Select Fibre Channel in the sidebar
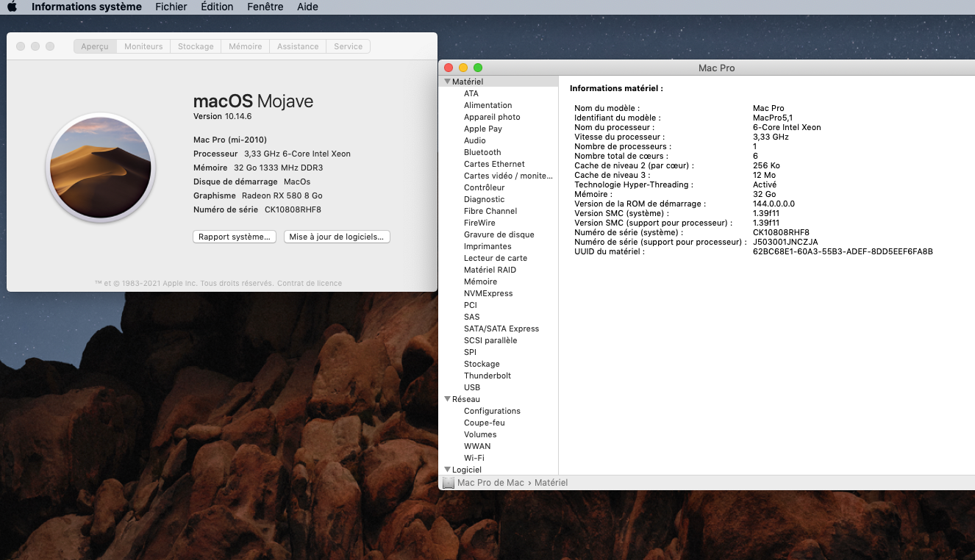 pos(490,211)
